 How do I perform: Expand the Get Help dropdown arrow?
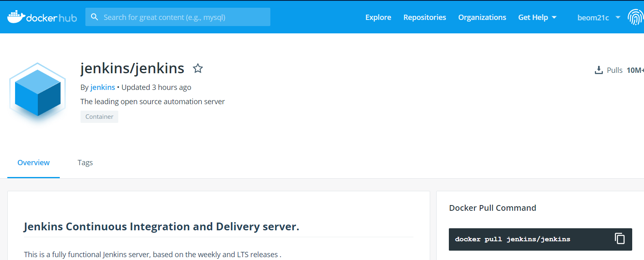pyautogui.click(x=554, y=17)
